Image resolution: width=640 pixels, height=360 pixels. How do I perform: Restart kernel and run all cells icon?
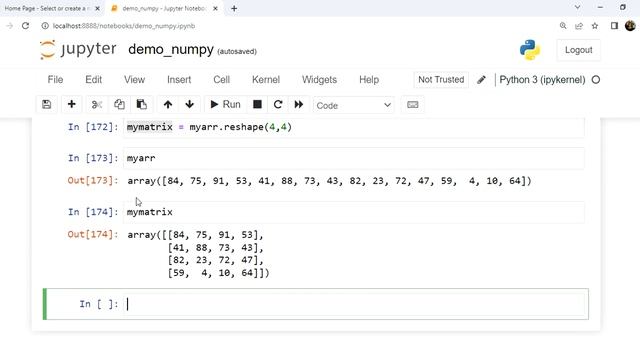click(x=299, y=104)
